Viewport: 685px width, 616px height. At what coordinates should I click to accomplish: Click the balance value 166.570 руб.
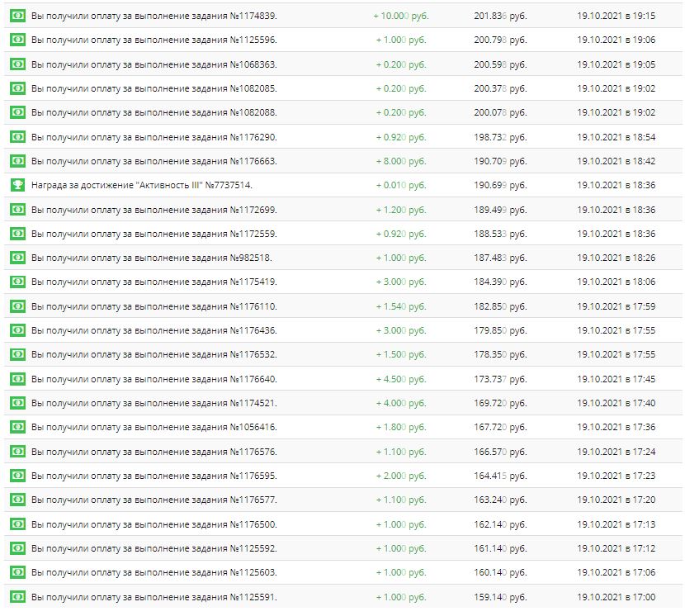[501, 452]
